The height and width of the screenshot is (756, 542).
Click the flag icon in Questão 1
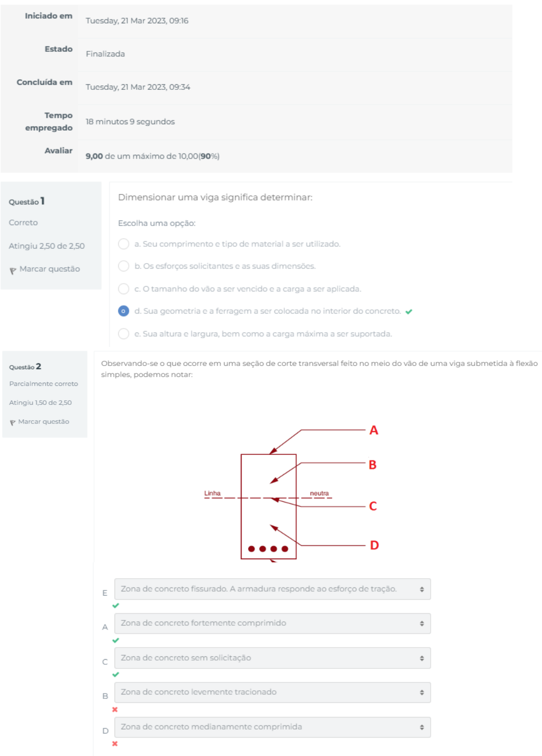coord(13,271)
